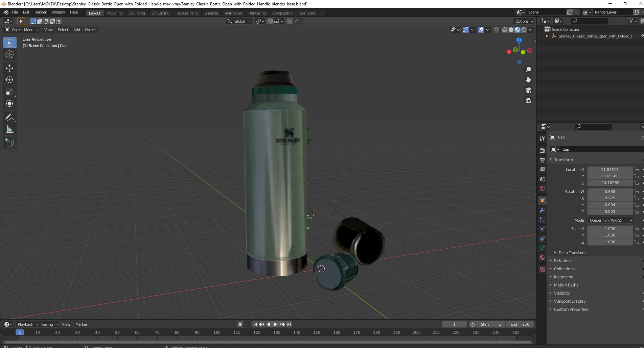The width and height of the screenshot is (644, 348).
Task: Choose the Select Box tool
Action: 9,43
